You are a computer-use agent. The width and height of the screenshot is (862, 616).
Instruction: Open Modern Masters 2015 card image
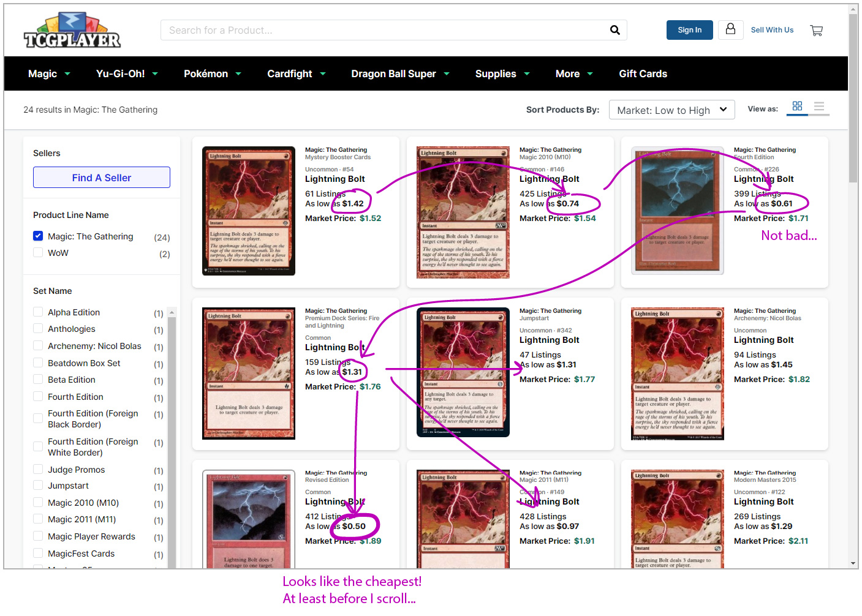(x=678, y=519)
